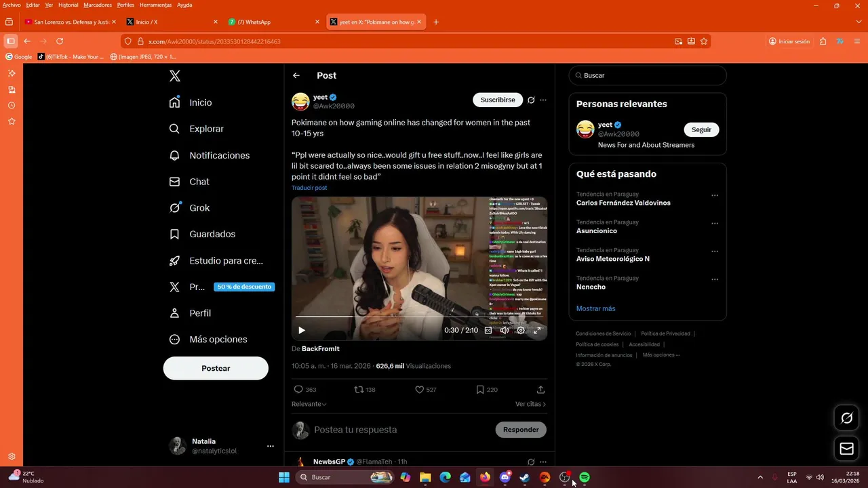
Task: Open Ver citas link
Action: (530, 404)
